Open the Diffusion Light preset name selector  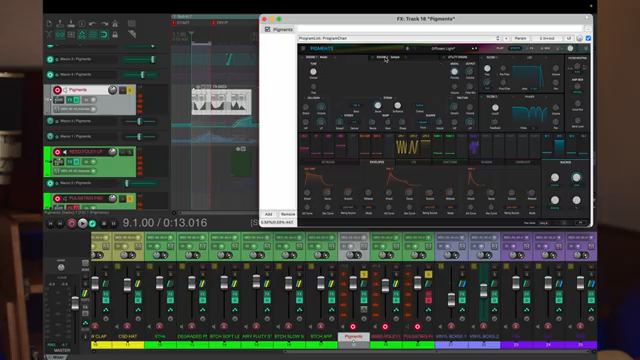[x=443, y=48]
